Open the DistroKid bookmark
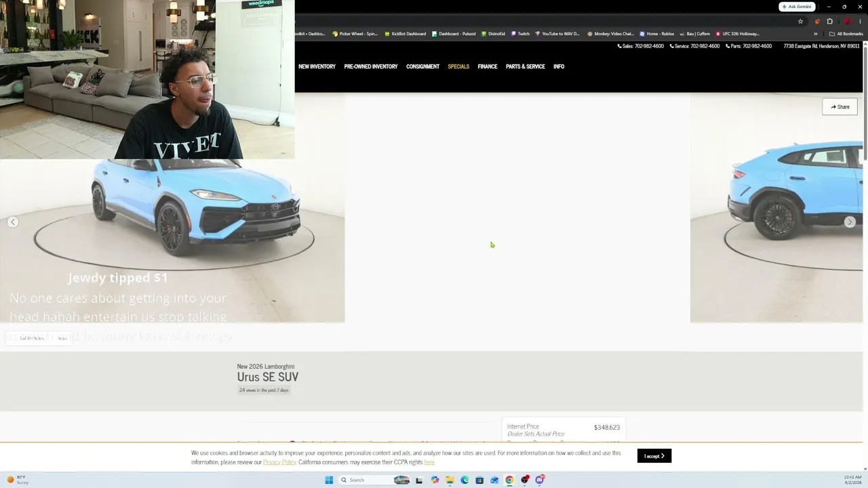 pos(494,34)
